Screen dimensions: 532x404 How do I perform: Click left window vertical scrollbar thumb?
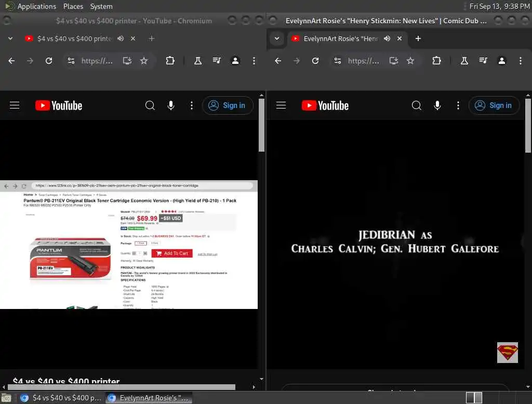coord(261,125)
